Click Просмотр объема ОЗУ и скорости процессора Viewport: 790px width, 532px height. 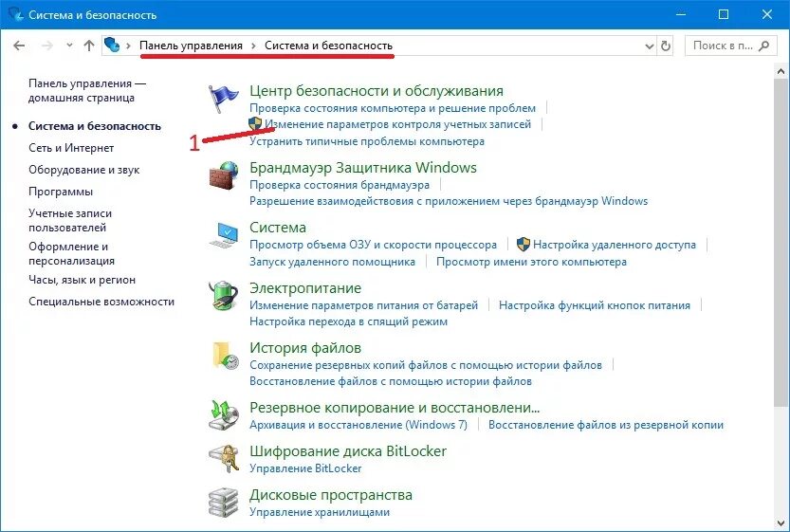pos(373,245)
